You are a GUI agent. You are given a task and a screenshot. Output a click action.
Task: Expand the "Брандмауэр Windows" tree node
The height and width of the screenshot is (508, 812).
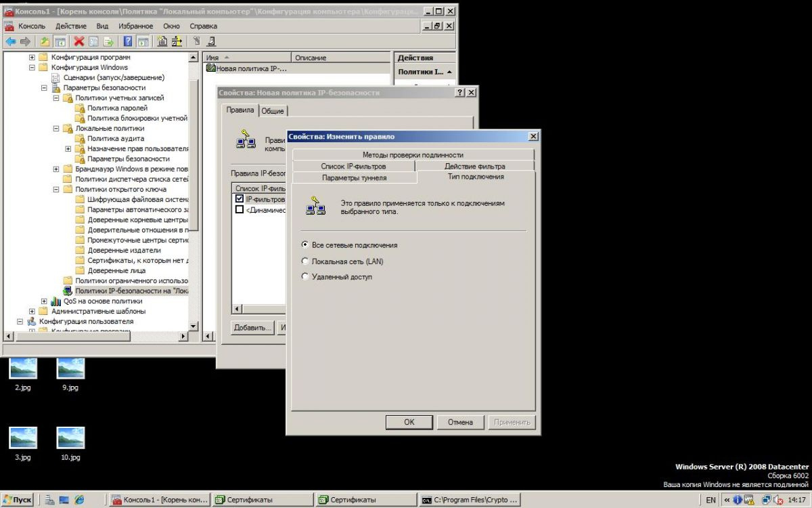click(55, 169)
